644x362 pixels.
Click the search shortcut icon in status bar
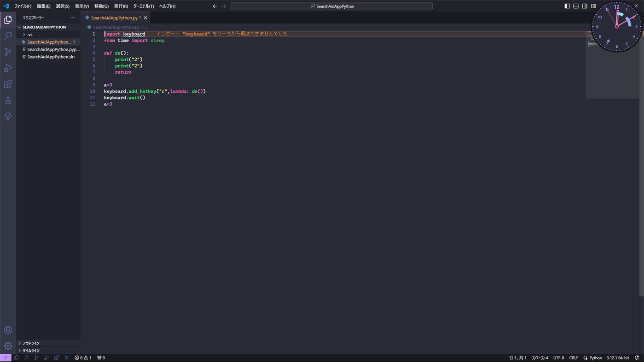27,358
